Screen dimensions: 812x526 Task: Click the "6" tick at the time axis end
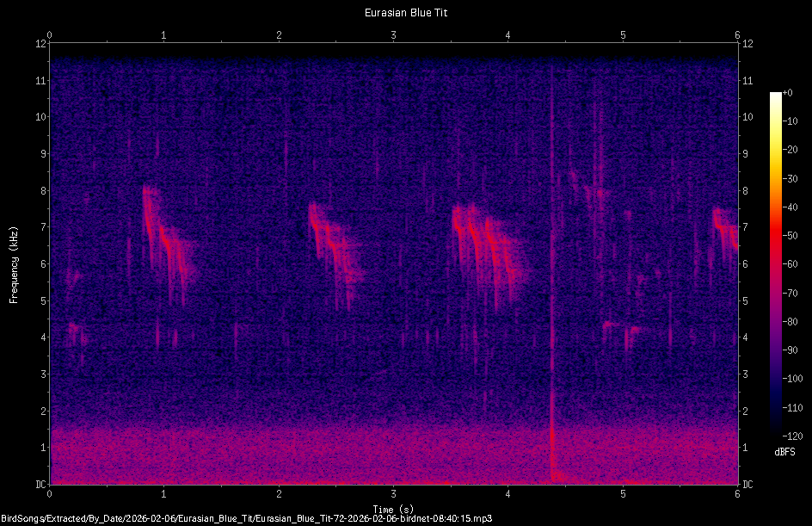[738, 494]
